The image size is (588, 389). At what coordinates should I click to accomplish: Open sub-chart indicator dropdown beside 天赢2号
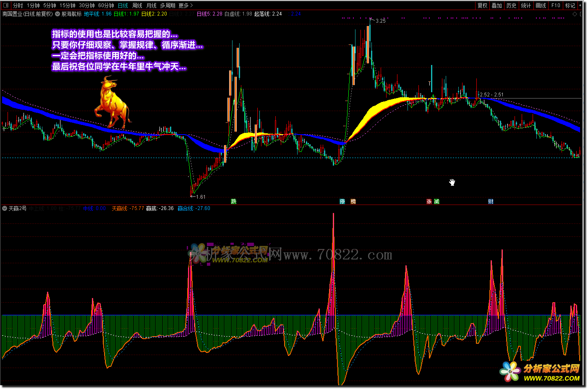pyautogui.click(x=5, y=208)
